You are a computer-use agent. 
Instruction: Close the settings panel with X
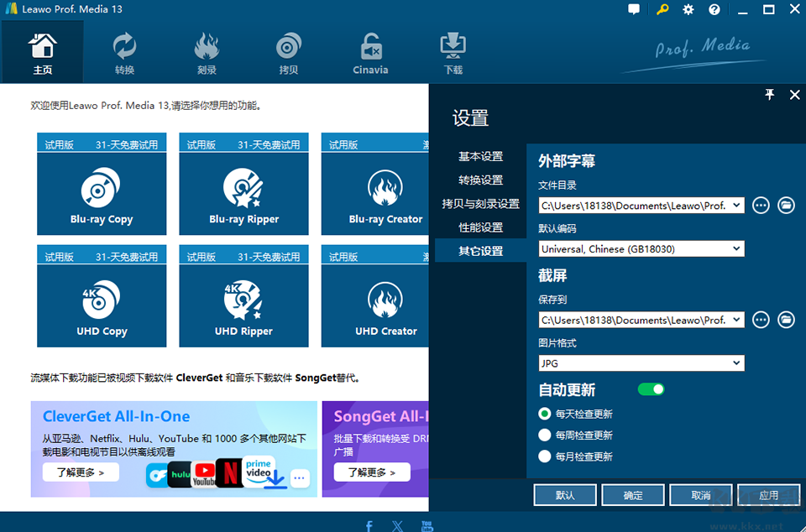[795, 95]
